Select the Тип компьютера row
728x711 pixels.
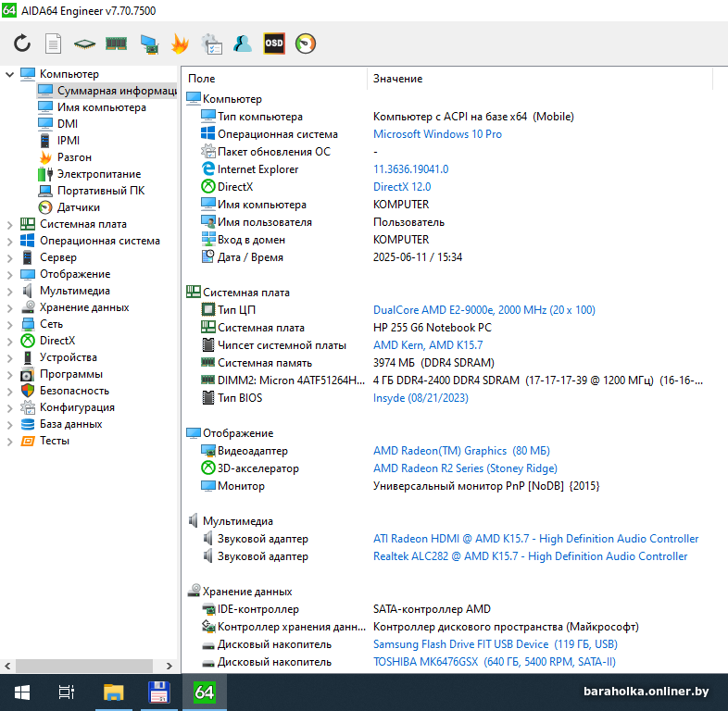point(448,117)
